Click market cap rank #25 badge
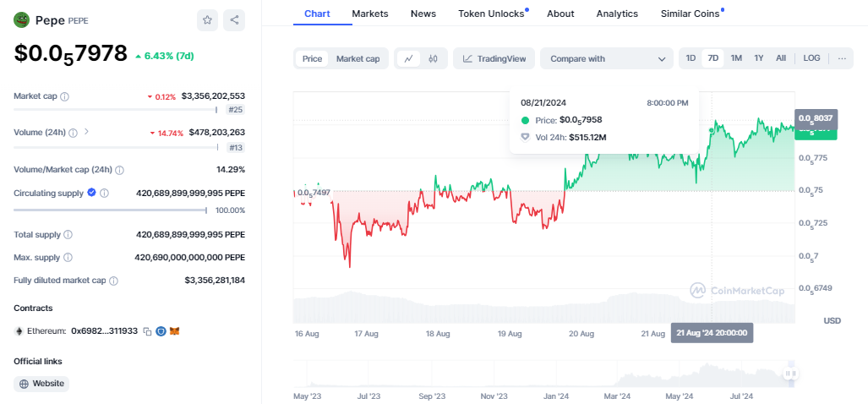868x404 pixels. (x=235, y=110)
